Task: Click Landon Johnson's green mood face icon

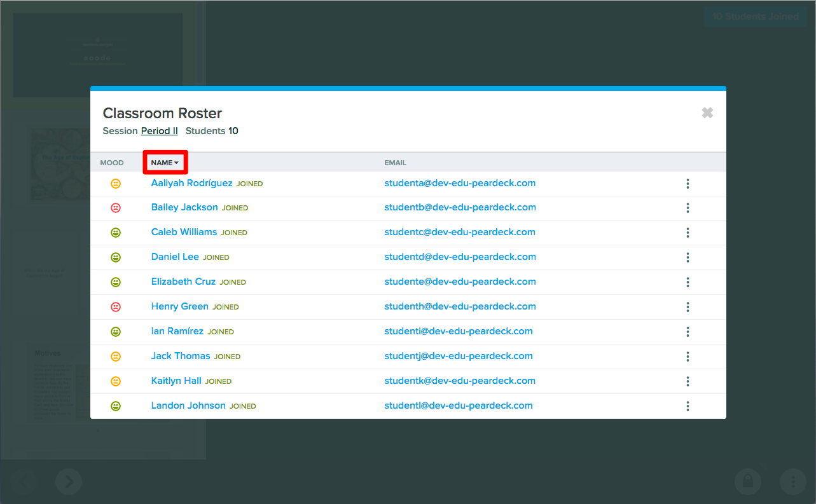Action: click(116, 406)
